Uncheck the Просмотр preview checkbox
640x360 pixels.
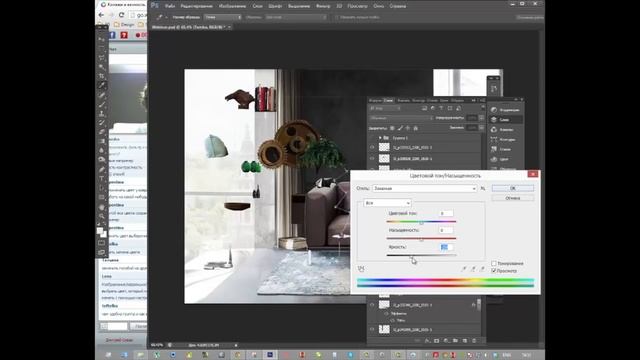(494, 271)
